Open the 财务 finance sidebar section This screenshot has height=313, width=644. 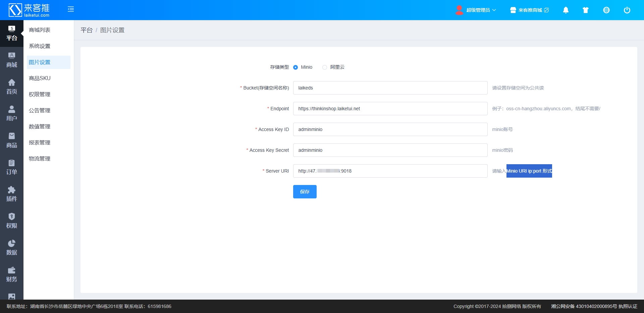(x=12, y=275)
